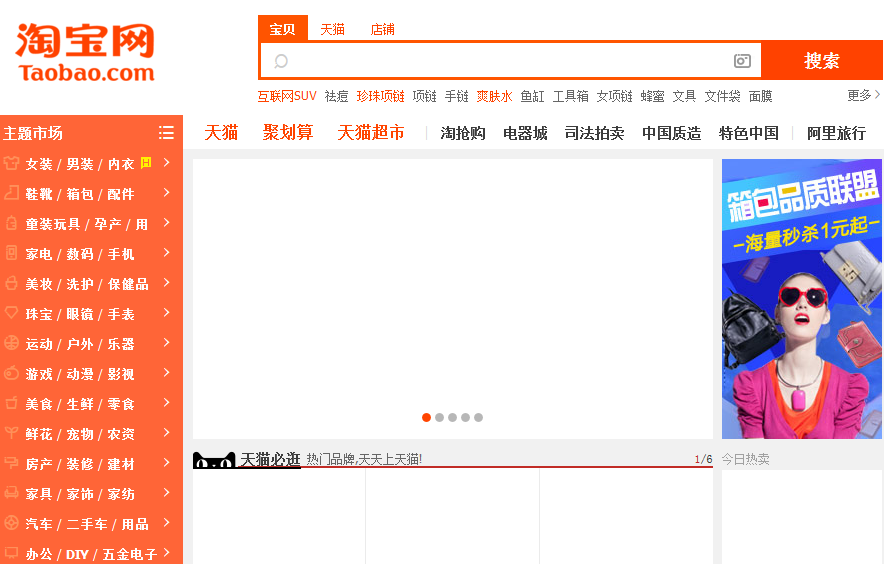884x564 pixels.
Task: Expand 童装玩具 / 孕产 arrow
Action: [x=166, y=222]
